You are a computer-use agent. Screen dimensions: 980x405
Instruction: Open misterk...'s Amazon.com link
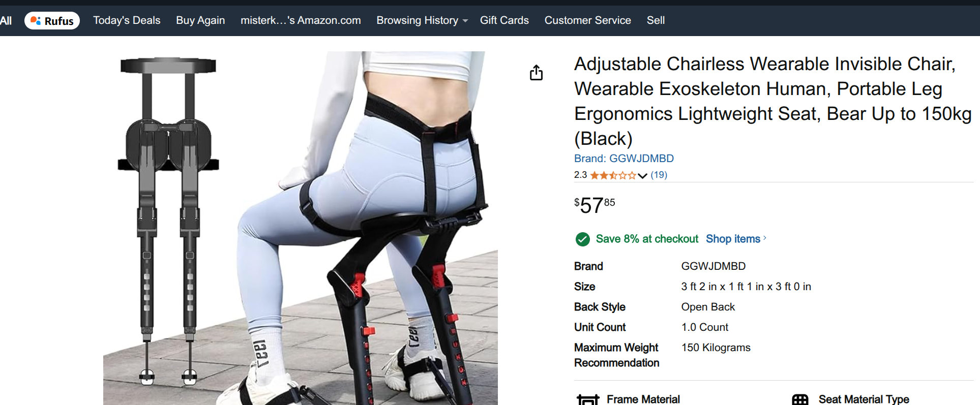301,20
